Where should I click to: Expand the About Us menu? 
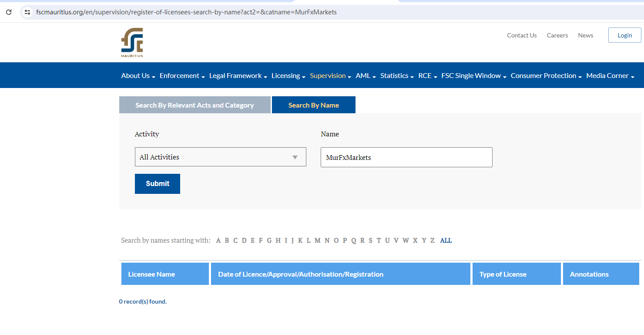[x=138, y=76]
